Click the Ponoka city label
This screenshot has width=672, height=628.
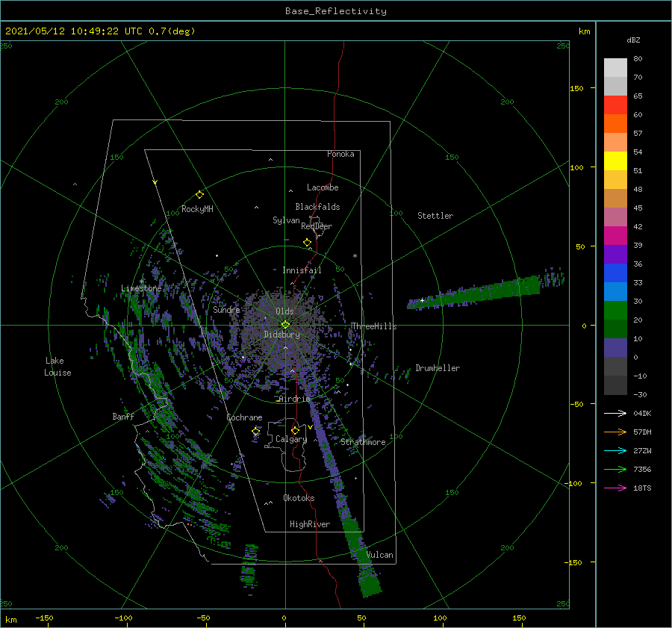coord(340,154)
